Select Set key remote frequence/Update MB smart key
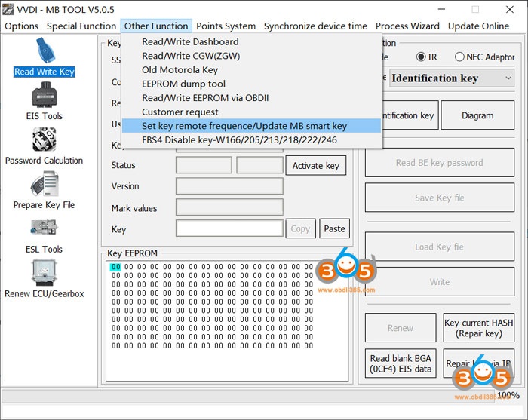Viewport: 528px width, 420px height. (251, 126)
